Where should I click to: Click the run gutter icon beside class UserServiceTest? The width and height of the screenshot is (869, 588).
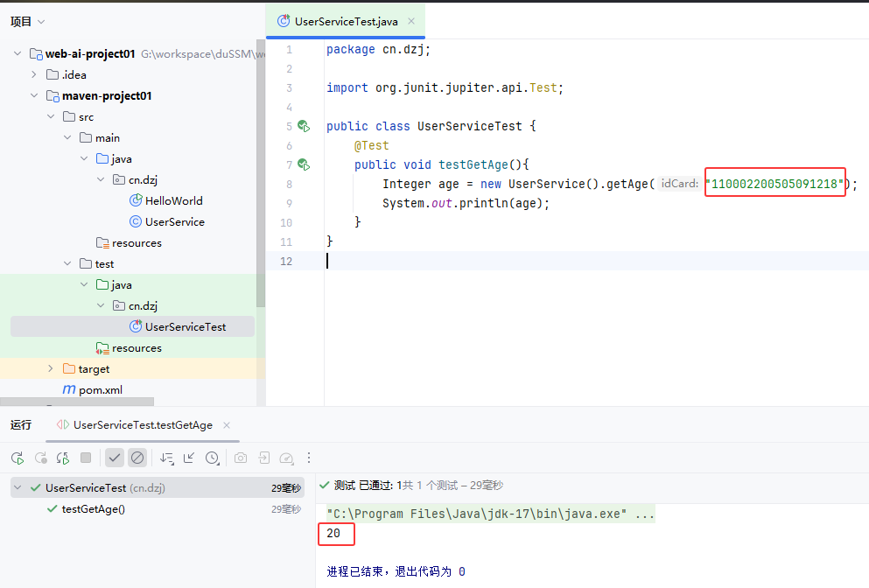tap(304, 126)
